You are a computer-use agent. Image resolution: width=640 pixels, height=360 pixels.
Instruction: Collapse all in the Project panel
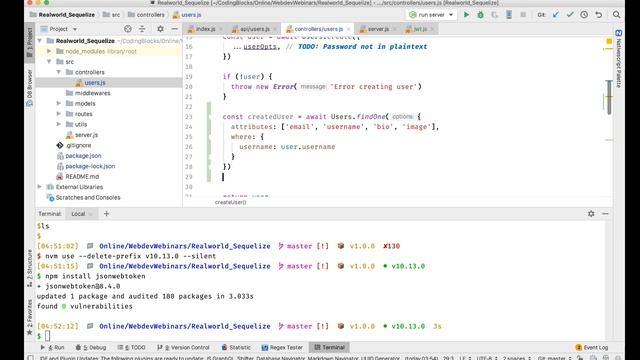[x=142, y=29]
